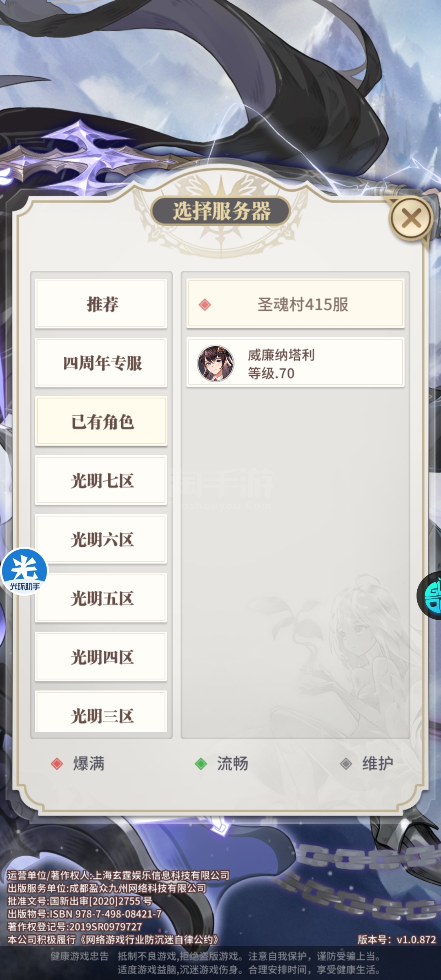Select the 推荐 server tab
Image resolution: width=441 pixels, height=980 pixels.
[x=101, y=304]
